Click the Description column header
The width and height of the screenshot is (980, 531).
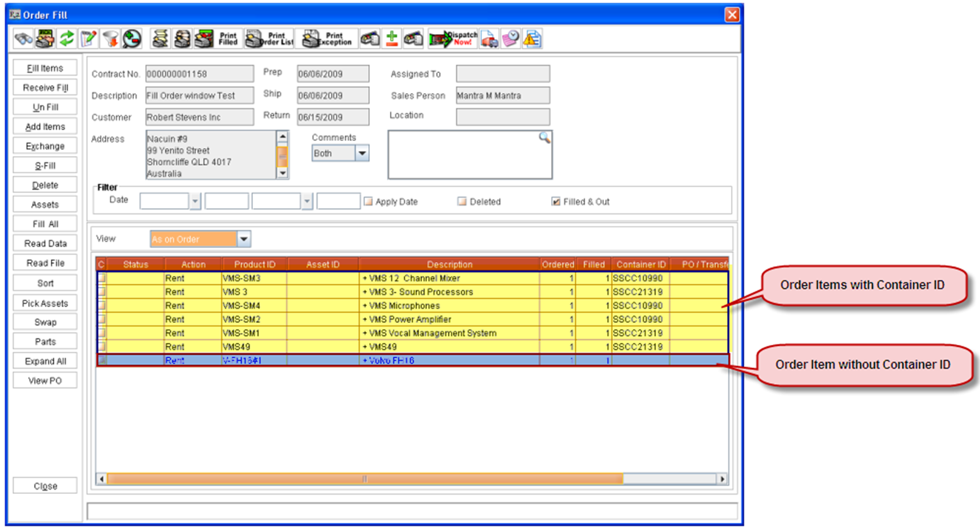(449, 264)
